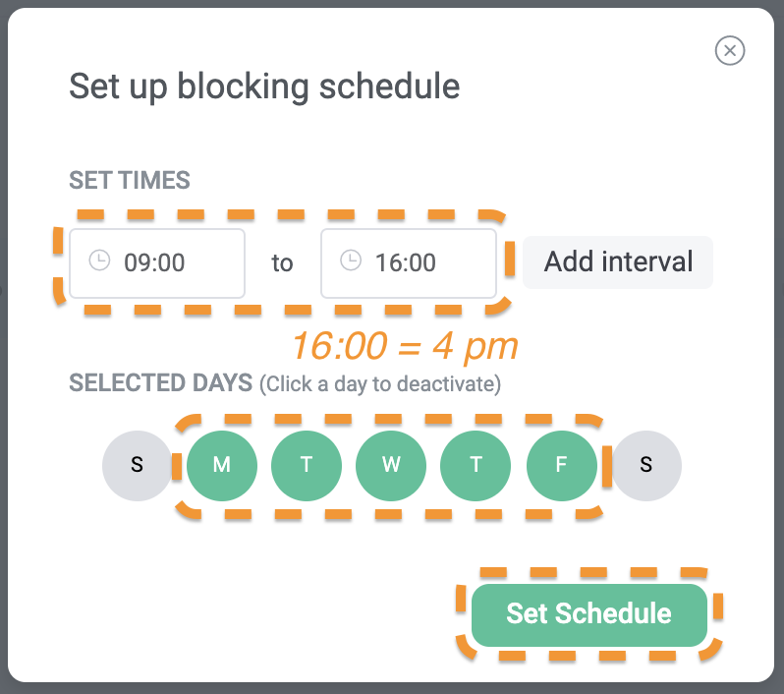The height and width of the screenshot is (694, 784).
Task: Click the clock icon in start time field
Action: pyautogui.click(x=99, y=261)
